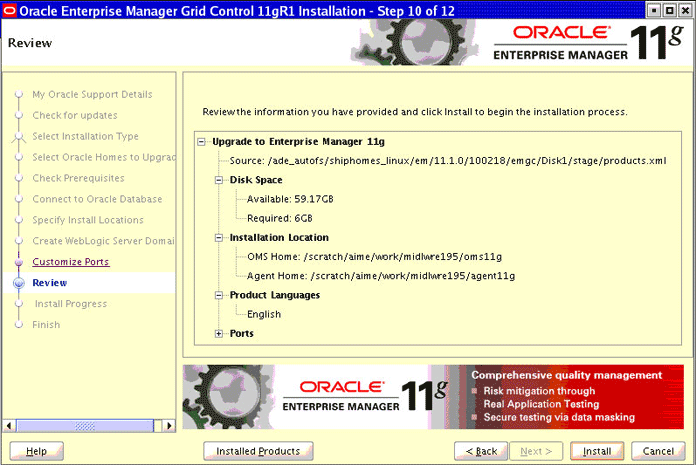The height and width of the screenshot is (465, 696).
Task: Select My Oracle Support Details step
Action: [92, 95]
